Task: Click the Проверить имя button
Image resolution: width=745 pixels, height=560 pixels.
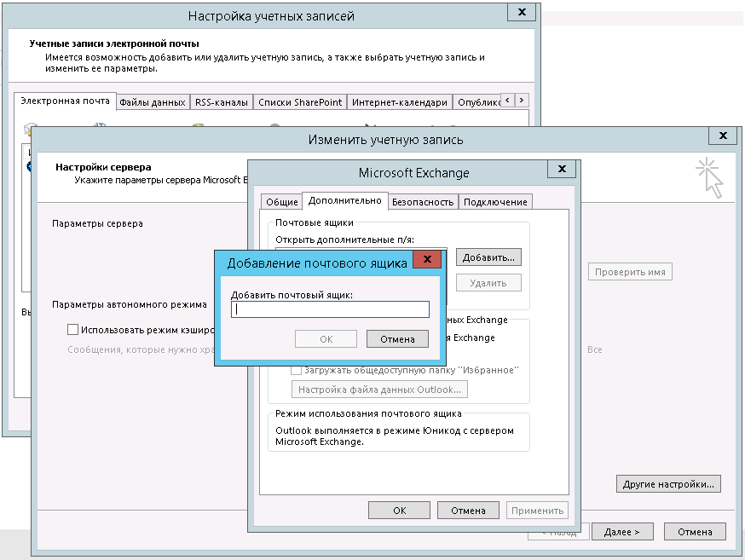Action: [630, 272]
